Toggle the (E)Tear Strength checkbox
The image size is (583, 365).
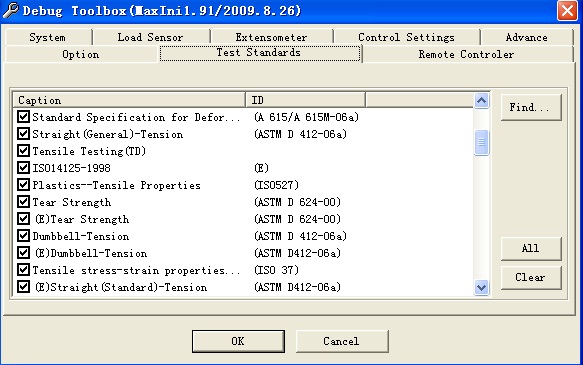[x=23, y=219]
